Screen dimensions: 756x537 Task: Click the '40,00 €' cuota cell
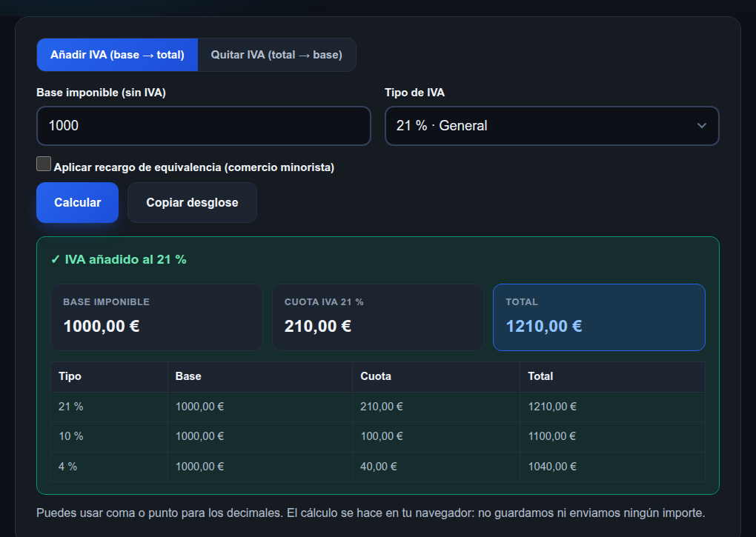437,467
